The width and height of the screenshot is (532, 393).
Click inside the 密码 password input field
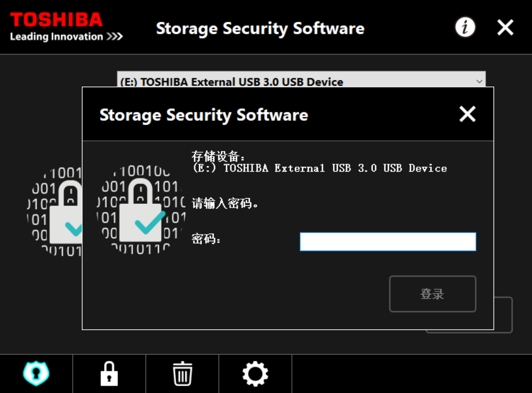tap(388, 242)
